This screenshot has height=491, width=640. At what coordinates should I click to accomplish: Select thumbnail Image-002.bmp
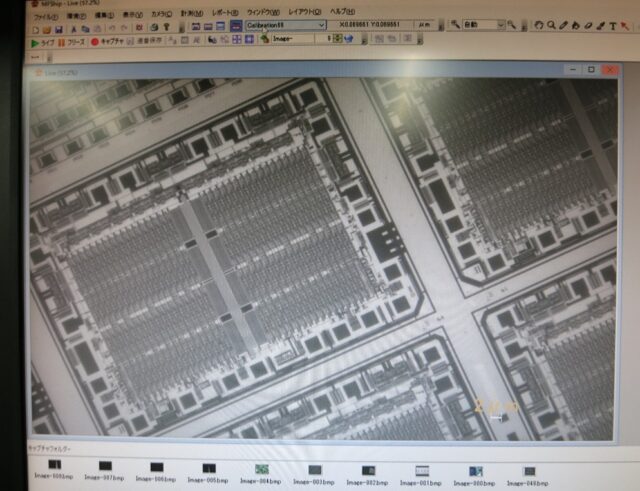tap(367, 476)
